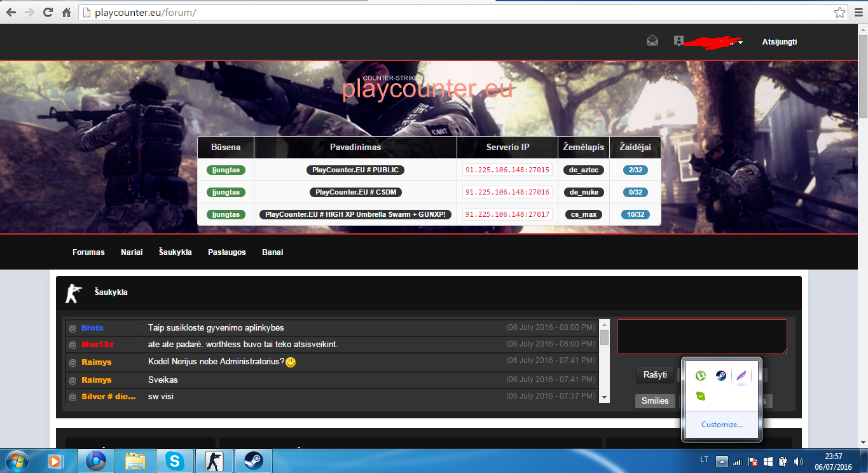Screen dimensions: 868x473
Task: Go back with the browser back arrow
Action: click(x=11, y=12)
